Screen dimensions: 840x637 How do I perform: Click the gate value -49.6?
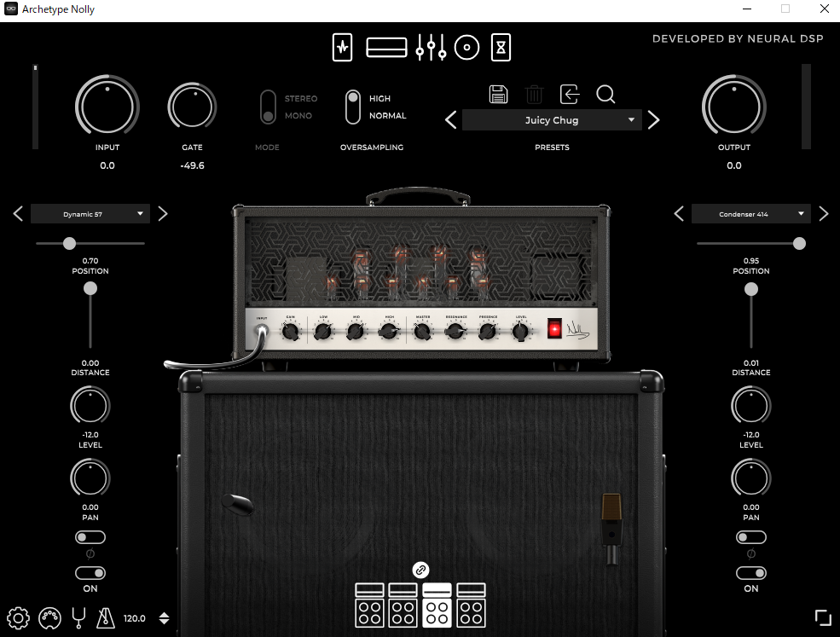pyautogui.click(x=192, y=165)
